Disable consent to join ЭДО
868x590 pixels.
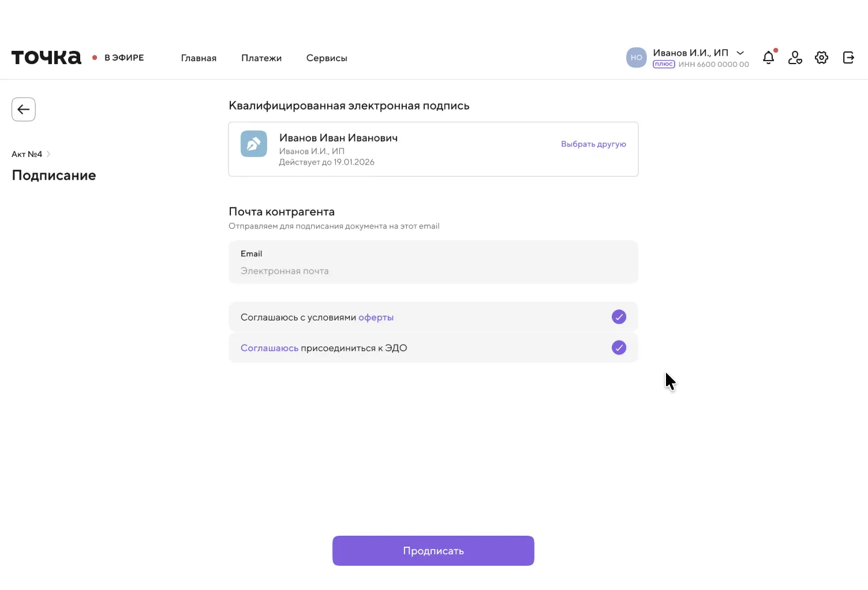619,348
